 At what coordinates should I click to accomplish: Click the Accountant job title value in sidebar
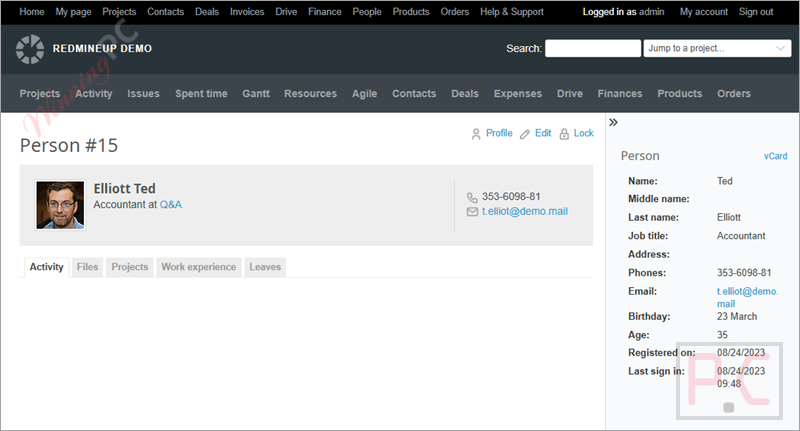click(x=741, y=236)
